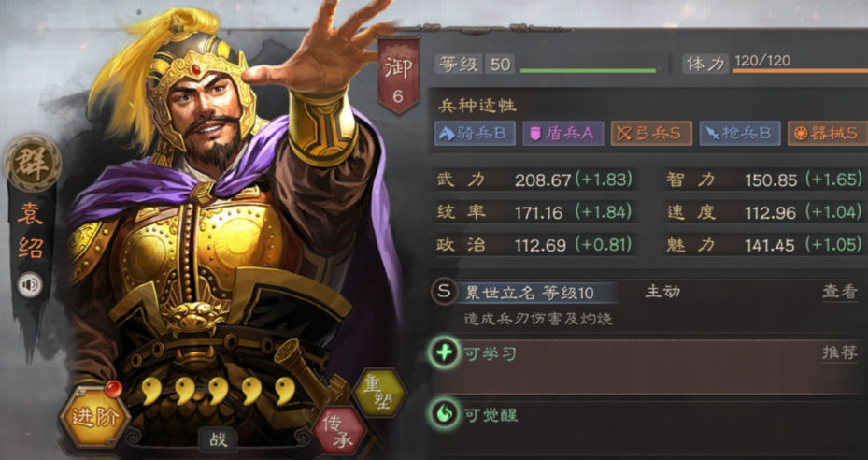Select the green plus learnable skill icon
Viewport: 868px width, 460px height.
click(x=444, y=353)
